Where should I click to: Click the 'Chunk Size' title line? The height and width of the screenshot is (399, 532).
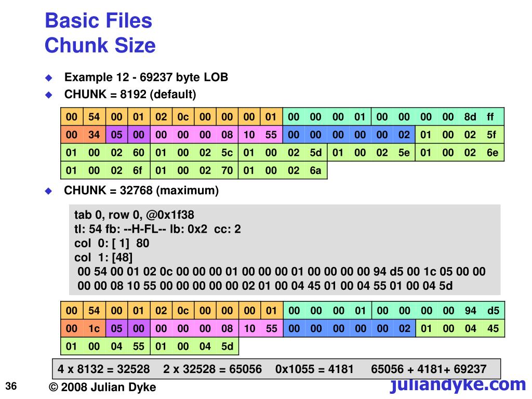coord(100,45)
